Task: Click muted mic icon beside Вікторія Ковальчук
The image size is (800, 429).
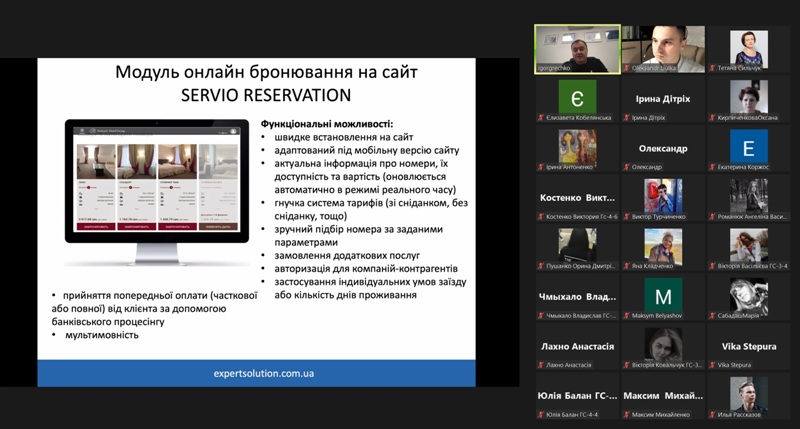Action: coord(626,365)
